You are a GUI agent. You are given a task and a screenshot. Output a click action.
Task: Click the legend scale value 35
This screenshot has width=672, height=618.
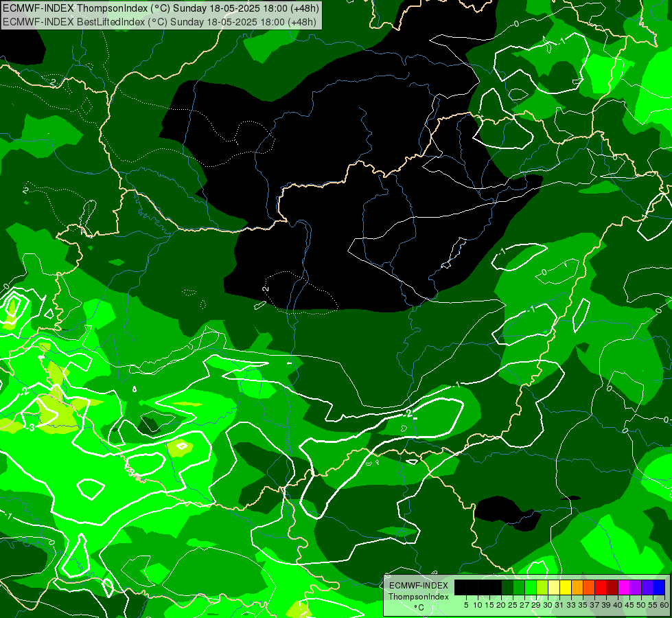coord(583,605)
